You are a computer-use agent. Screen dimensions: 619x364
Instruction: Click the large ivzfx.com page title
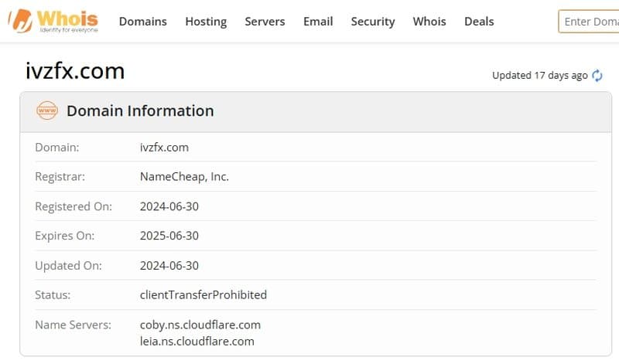click(75, 71)
